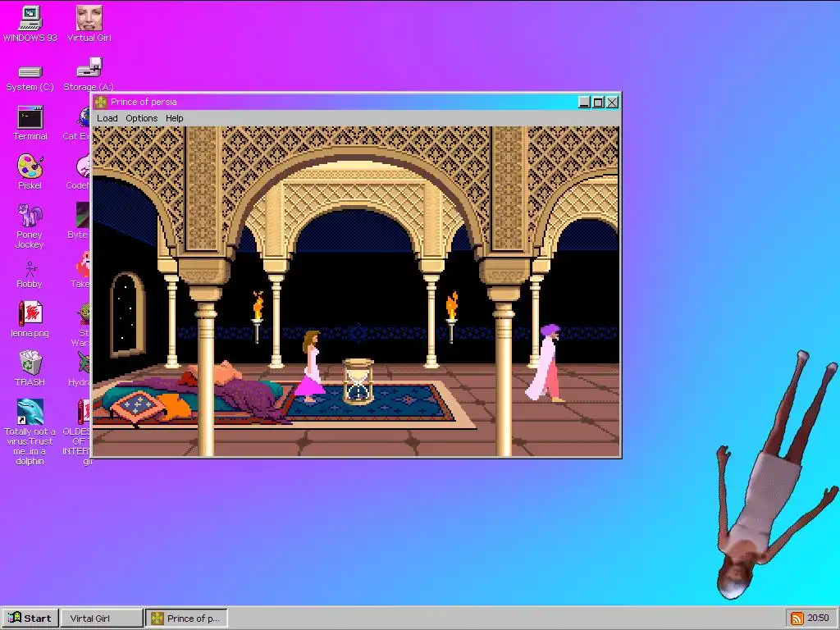Open the Help menu in Prince of Persia
The height and width of the screenshot is (630, 840).
pos(174,118)
